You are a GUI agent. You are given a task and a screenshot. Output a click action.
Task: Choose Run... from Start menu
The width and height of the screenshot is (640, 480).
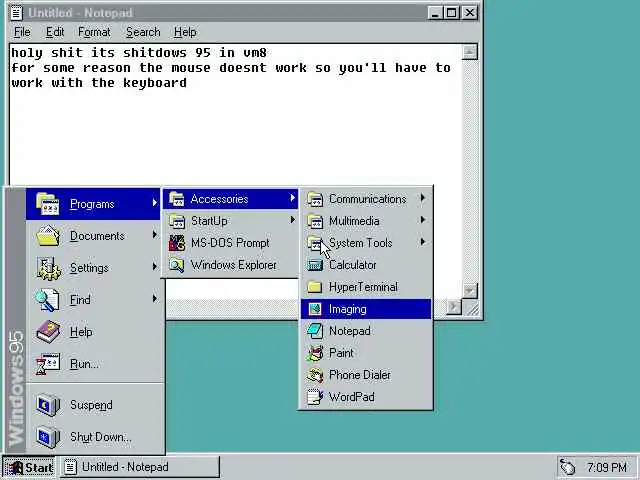[x=96, y=364]
